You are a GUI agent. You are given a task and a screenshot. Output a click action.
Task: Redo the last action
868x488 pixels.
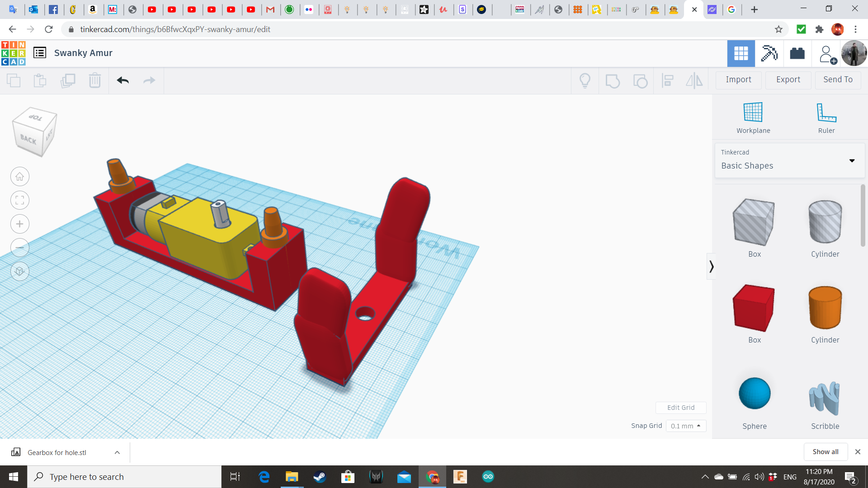(149, 80)
